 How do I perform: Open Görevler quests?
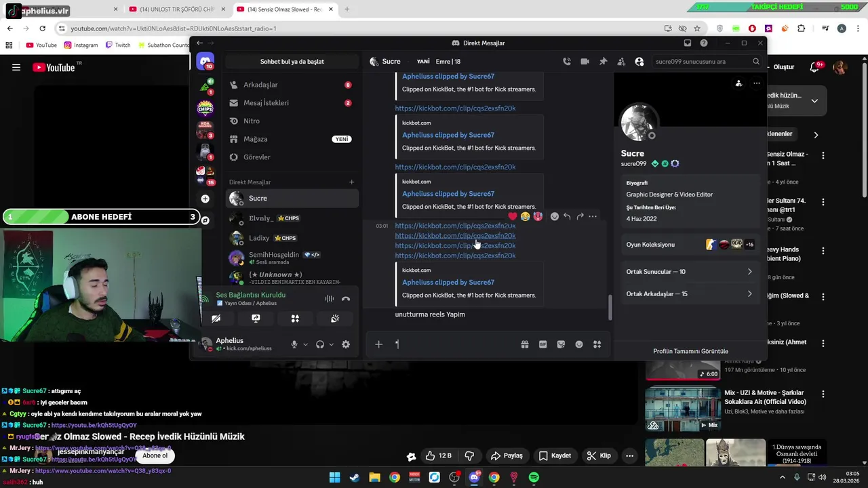(x=292, y=157)
